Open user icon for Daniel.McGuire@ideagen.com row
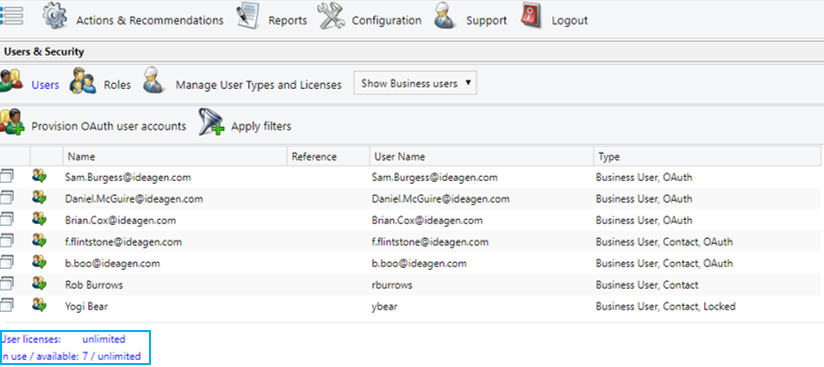 tap(39, 197)
